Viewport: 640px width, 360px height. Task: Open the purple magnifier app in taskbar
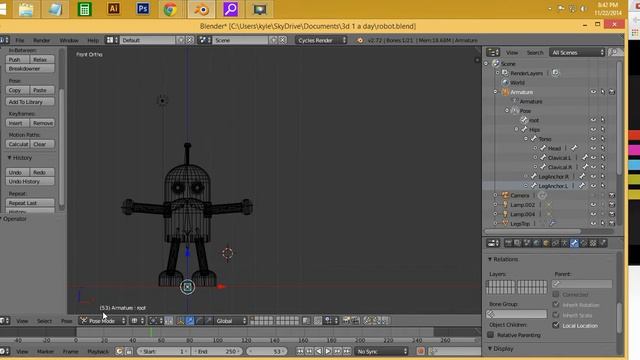point(231,9)
